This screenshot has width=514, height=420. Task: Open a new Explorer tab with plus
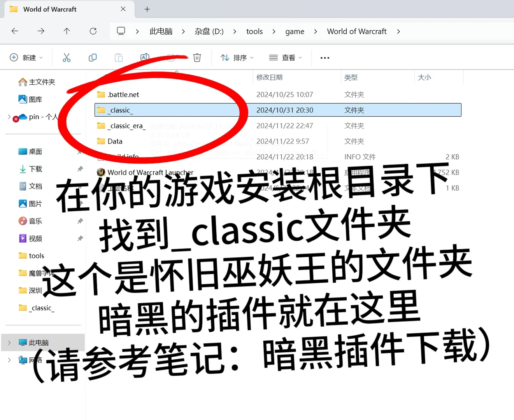pos(147,9)
